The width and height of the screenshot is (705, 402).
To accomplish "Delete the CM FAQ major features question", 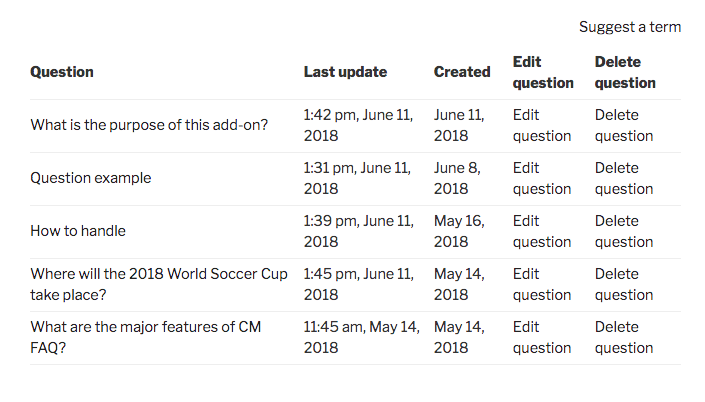I will pyautogui.click(x=623, y=337).
